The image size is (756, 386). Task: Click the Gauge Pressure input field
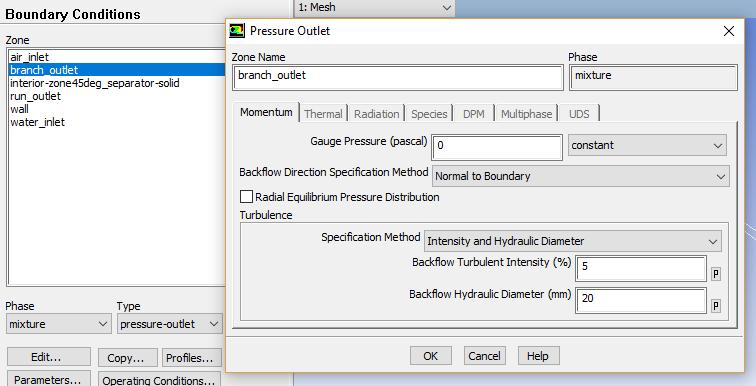pyautogui.click(x=497, y=146)
